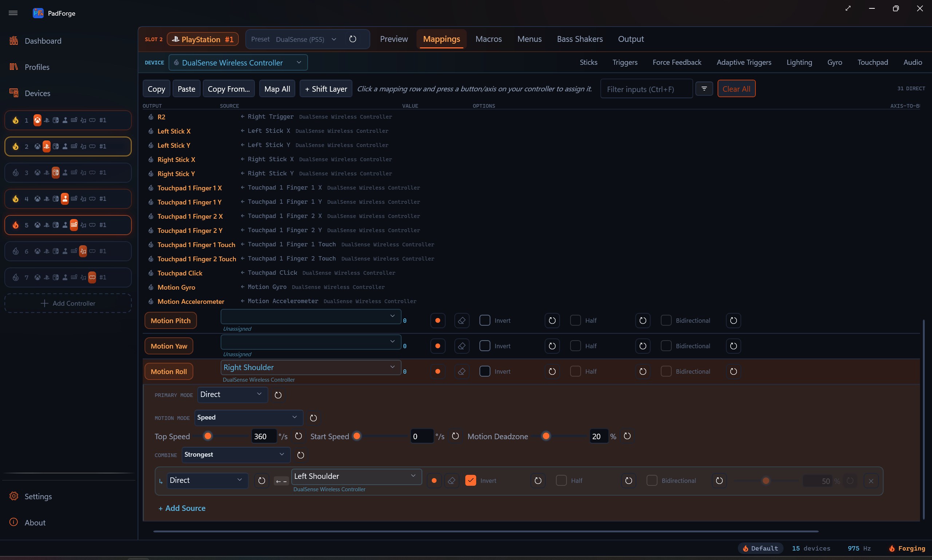Reset the Primary Mode setting
The width and height of the screenshot is (932, 560).
278,395
